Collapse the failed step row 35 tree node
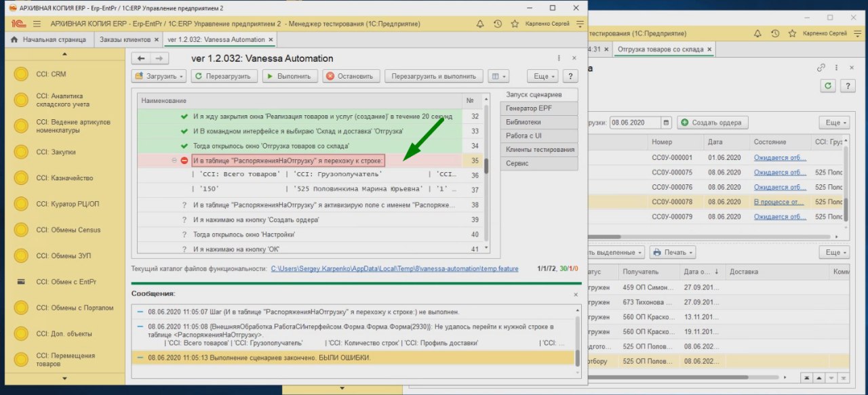This screenshot has height=395, width=868. tap(174, 161)
